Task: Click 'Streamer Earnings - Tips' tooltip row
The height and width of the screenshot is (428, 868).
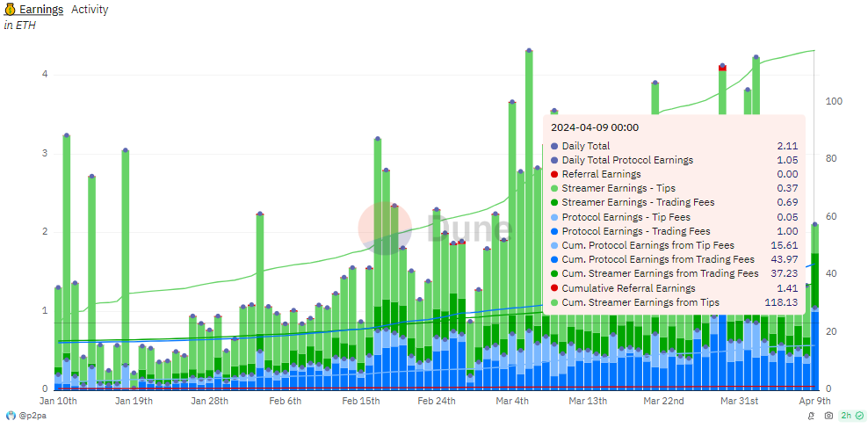Action: [674, 189]
